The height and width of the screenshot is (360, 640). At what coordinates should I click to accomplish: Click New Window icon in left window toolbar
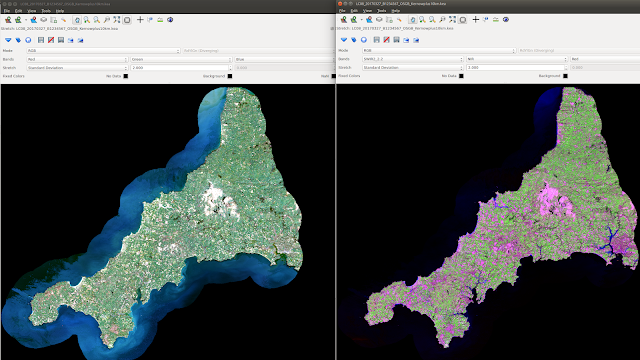coord(44,20)
